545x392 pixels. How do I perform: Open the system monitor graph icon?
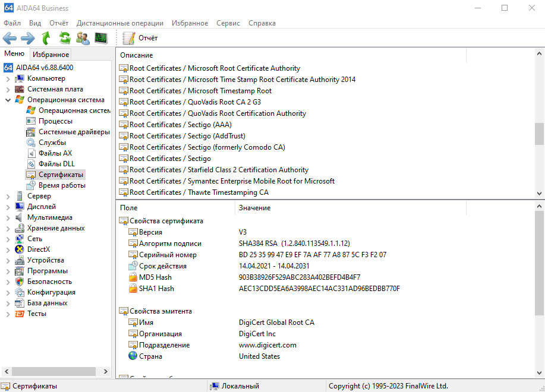coord(101,38)
